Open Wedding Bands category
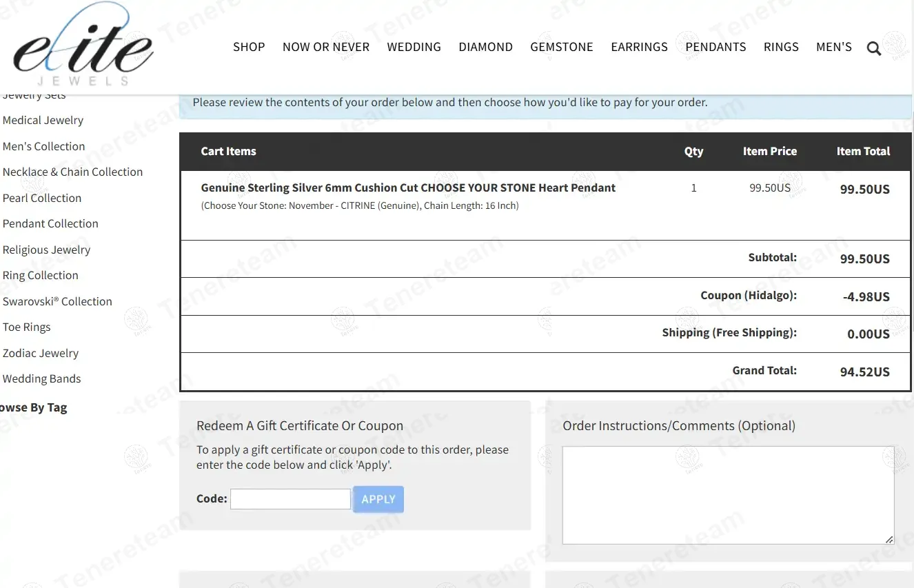 [x=41, y=378]
